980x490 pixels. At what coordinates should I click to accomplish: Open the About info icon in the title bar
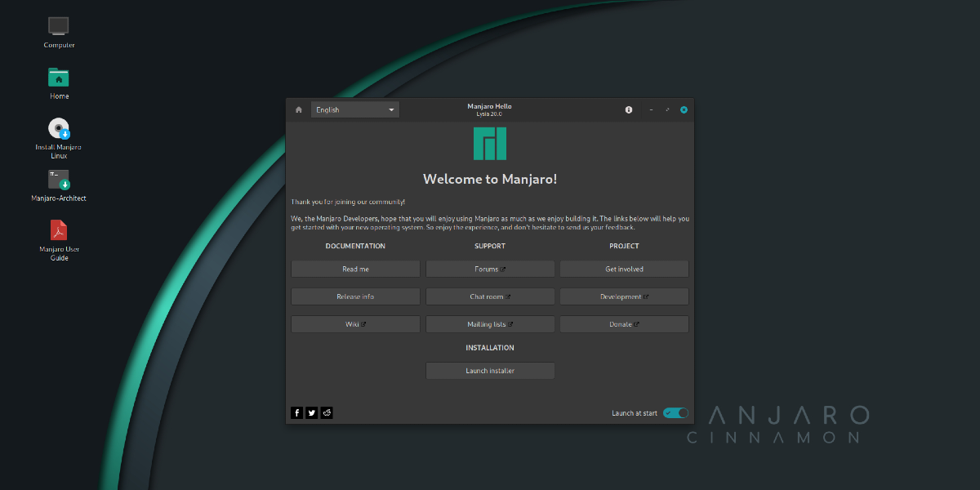[629, 109]
